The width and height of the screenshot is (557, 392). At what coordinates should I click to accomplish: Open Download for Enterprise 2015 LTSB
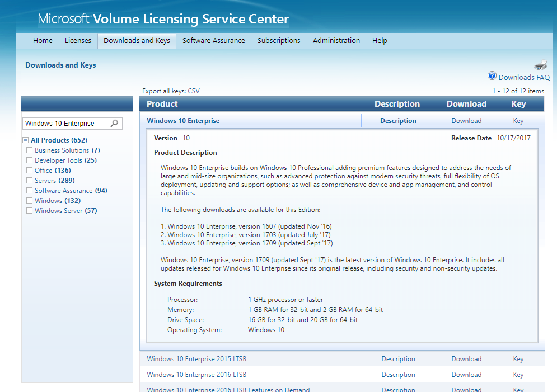tap(466, 359)
